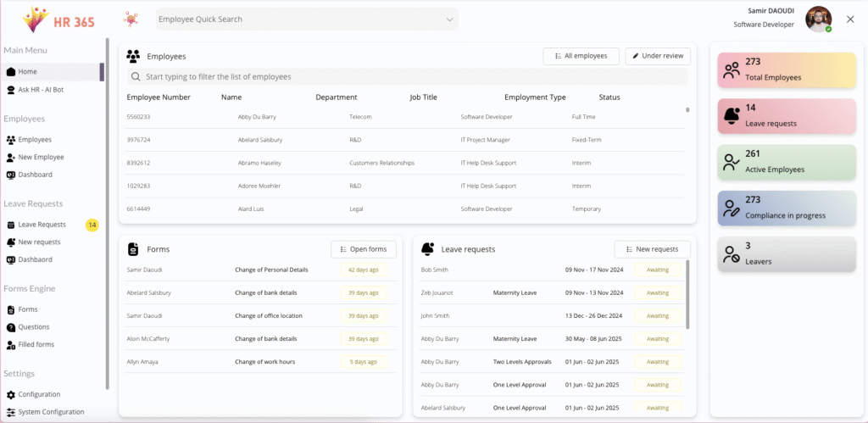The height and width of the screenshot is (423, 868).
Task: Select Home in the Main Menu
Action: tap(28, 71)
